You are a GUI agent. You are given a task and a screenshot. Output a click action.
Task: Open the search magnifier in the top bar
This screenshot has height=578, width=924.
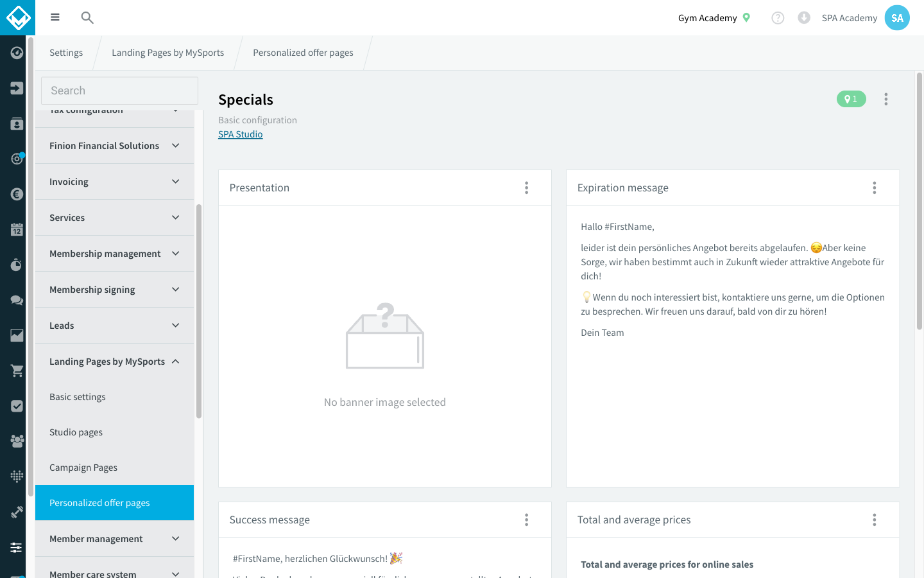(87, 17)
